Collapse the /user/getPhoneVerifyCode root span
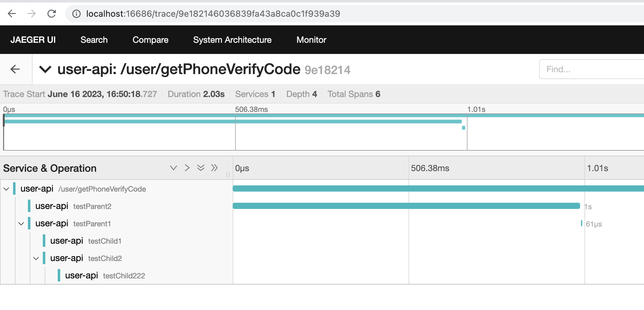 pos(6,189)
